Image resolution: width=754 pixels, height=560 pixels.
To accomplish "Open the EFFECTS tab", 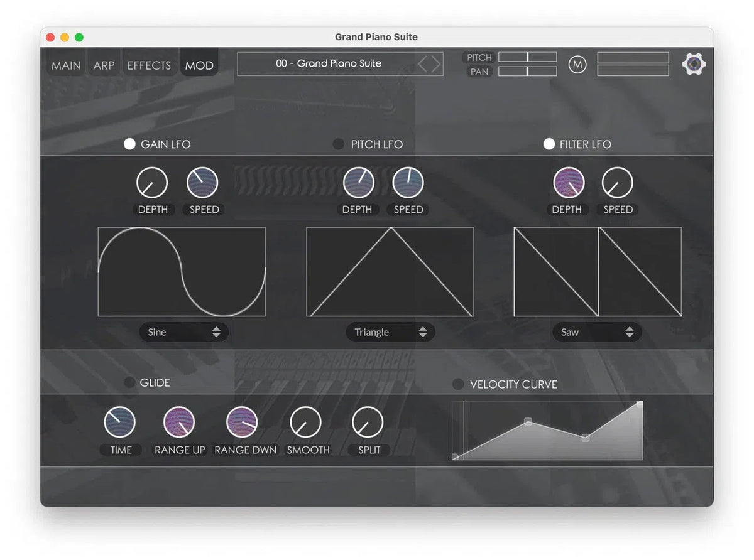I will click(x=149, y=64).
